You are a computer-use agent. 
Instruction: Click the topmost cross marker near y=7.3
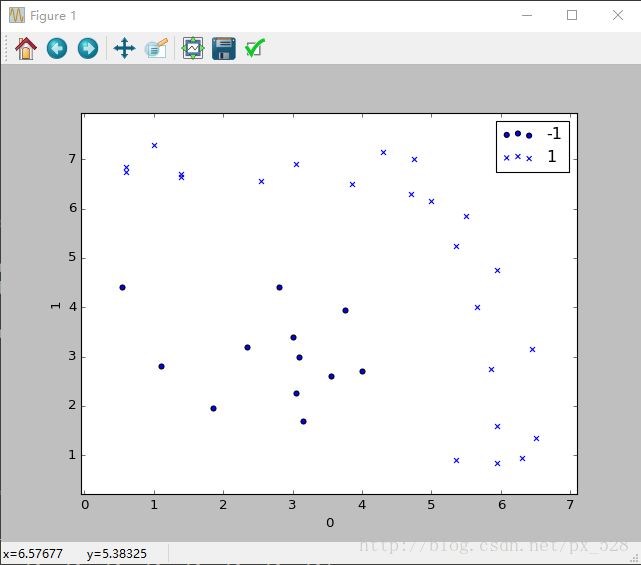pyautogui.click(x=154, y=146)
